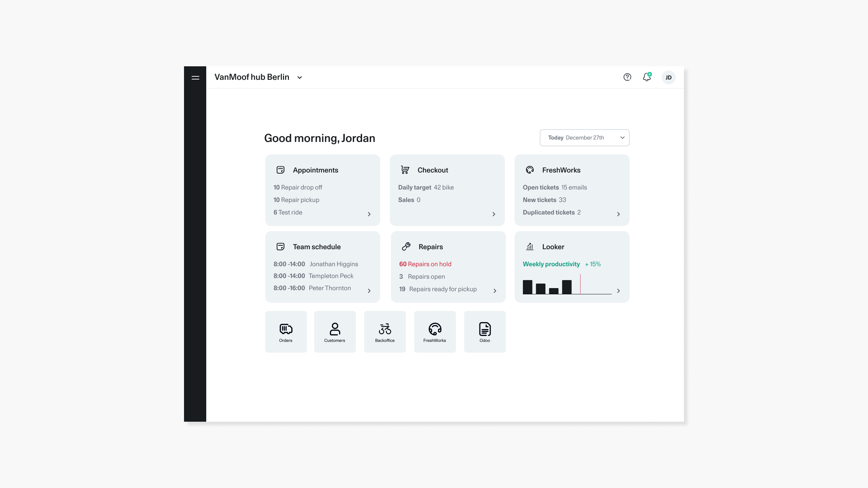The height and width of the screenshot is (488, 868).
Task: Select '6 Test ride' row
Action: click(x=288, y=212)
